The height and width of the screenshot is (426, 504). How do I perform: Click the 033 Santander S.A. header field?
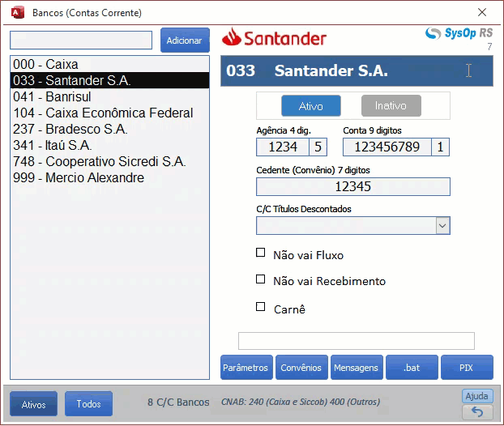357,71
